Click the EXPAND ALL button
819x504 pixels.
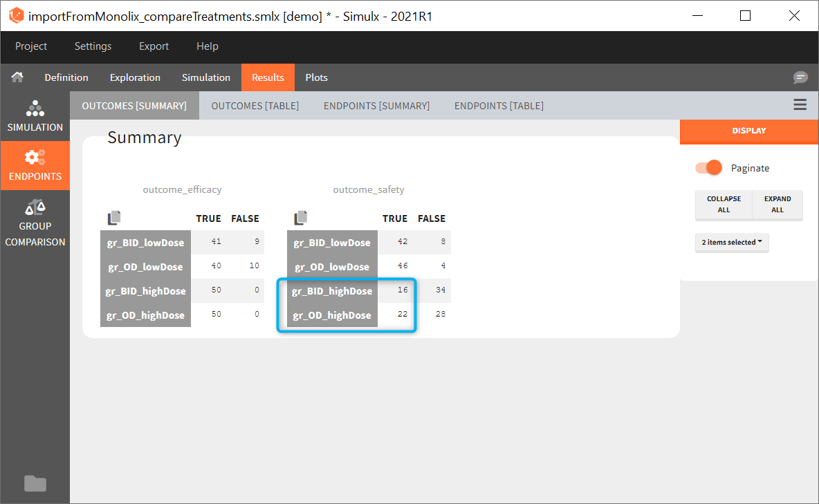(x=777, y=205)
